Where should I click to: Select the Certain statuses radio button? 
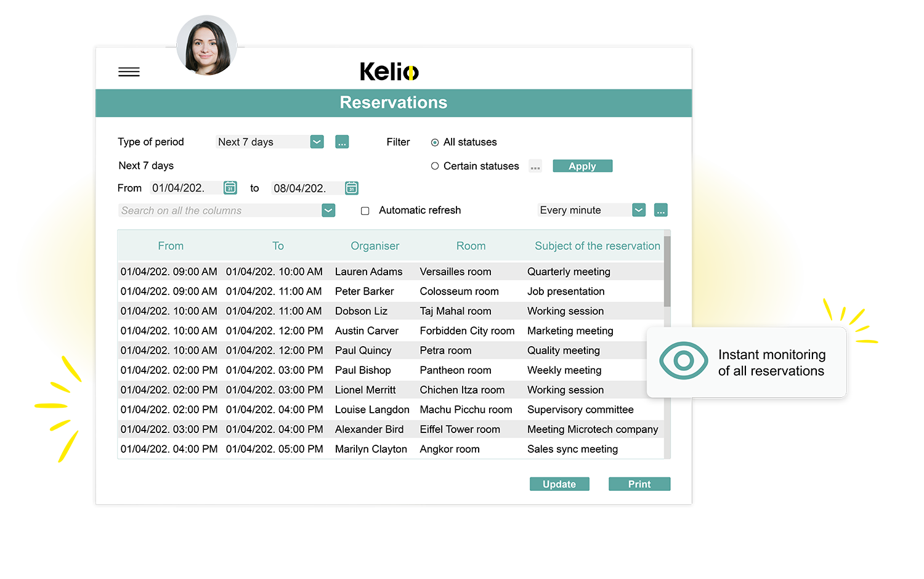tap(435, 166)
